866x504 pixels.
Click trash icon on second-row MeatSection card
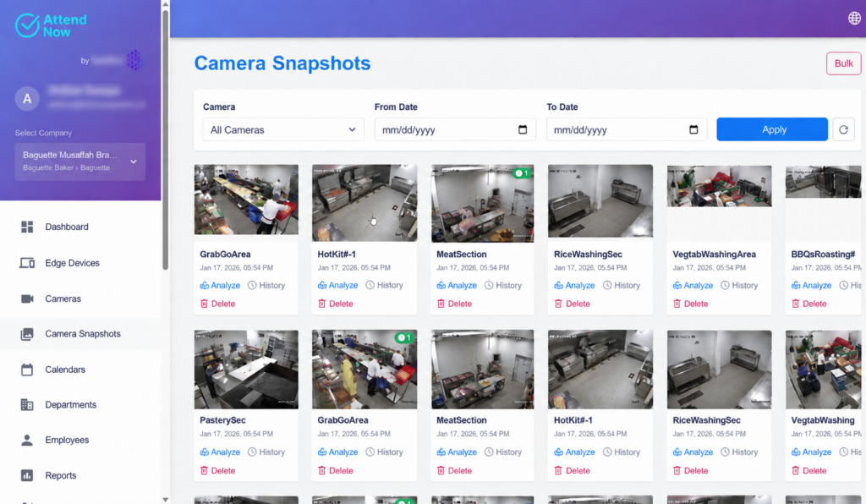[441, 470]
